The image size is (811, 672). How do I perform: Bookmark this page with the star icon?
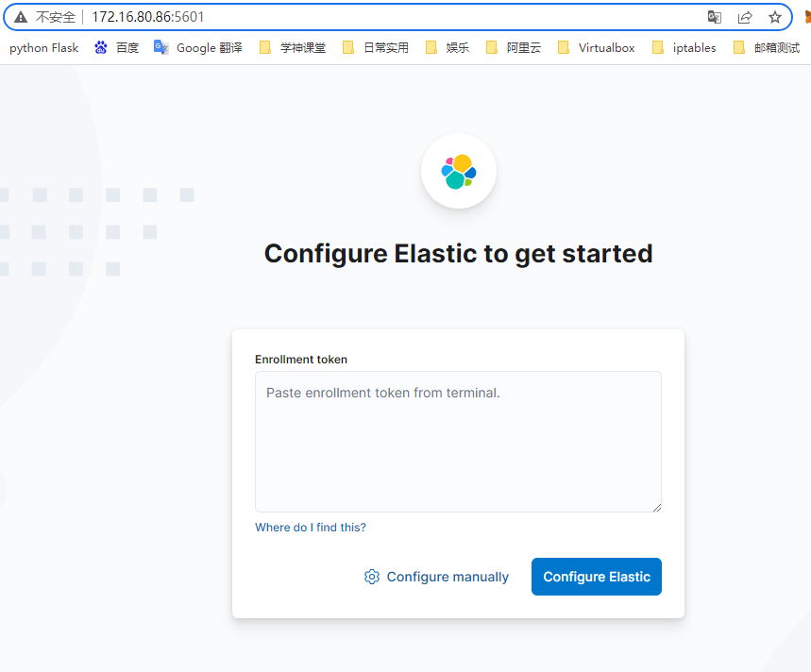click(775, 17)
